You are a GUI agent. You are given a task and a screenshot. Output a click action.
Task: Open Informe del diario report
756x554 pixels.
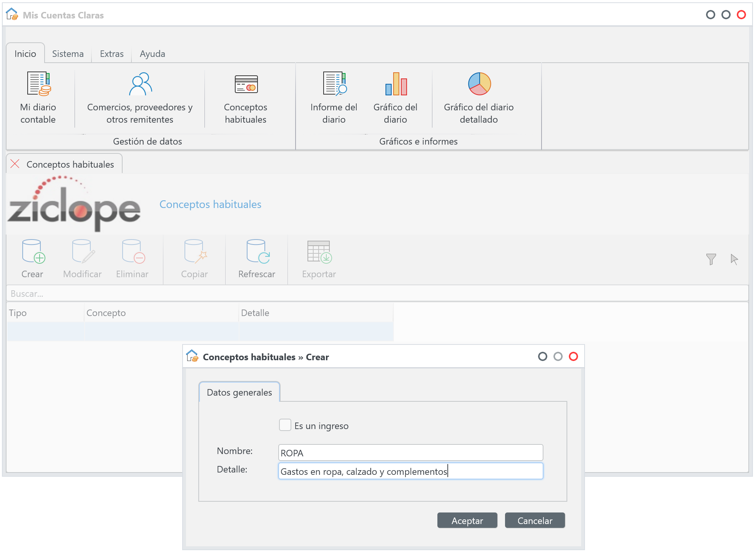334,98
